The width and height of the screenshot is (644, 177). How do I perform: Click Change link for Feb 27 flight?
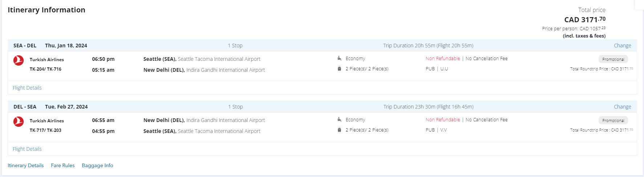click(x=622, y=107)
